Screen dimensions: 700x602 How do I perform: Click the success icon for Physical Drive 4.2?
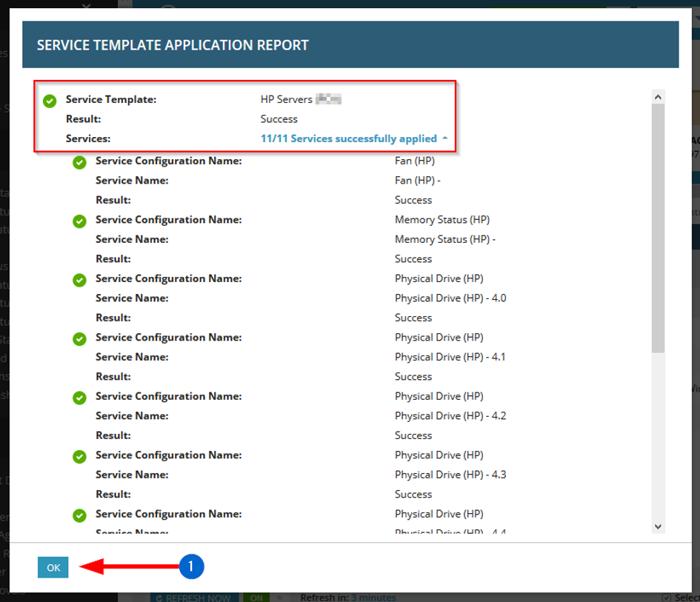point(79,398)
